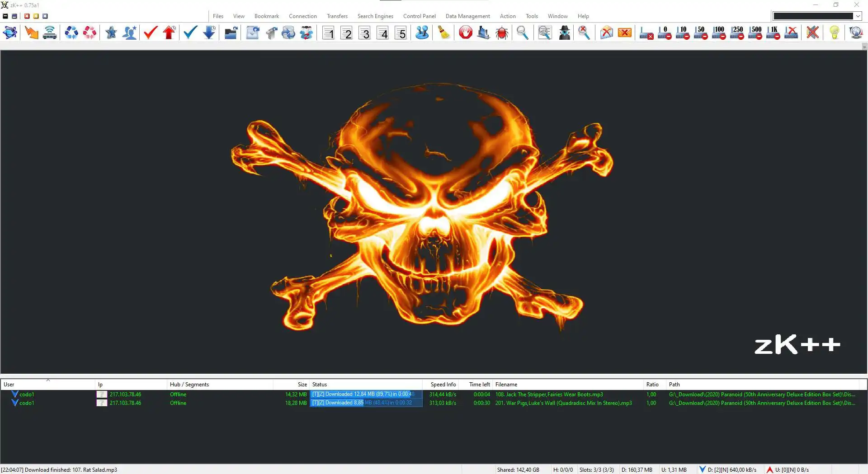Click the dark combo box field
Image resolution: width=868 pixels, height=474 pixels.
[x=813, y=16]
